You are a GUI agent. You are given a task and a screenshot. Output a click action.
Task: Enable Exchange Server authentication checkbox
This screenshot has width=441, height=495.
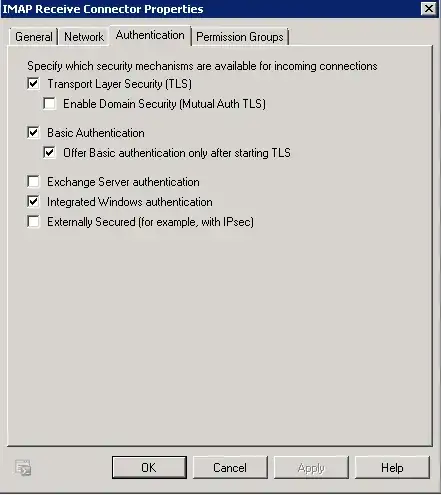point(33,182)
